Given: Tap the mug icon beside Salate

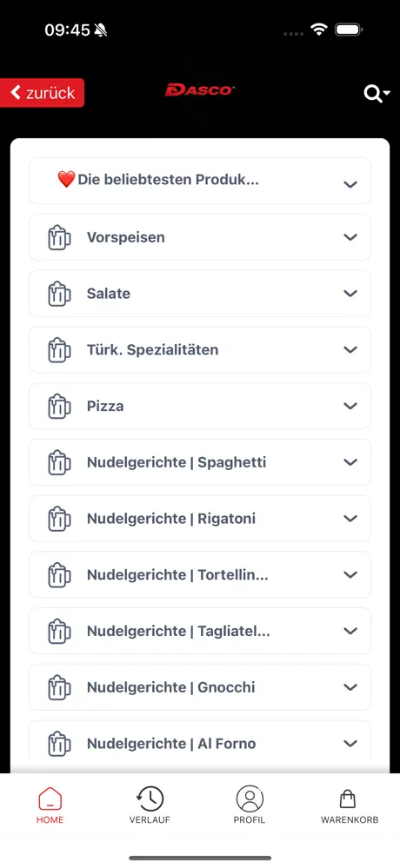Looking at the screenshot, I should 59,294.
